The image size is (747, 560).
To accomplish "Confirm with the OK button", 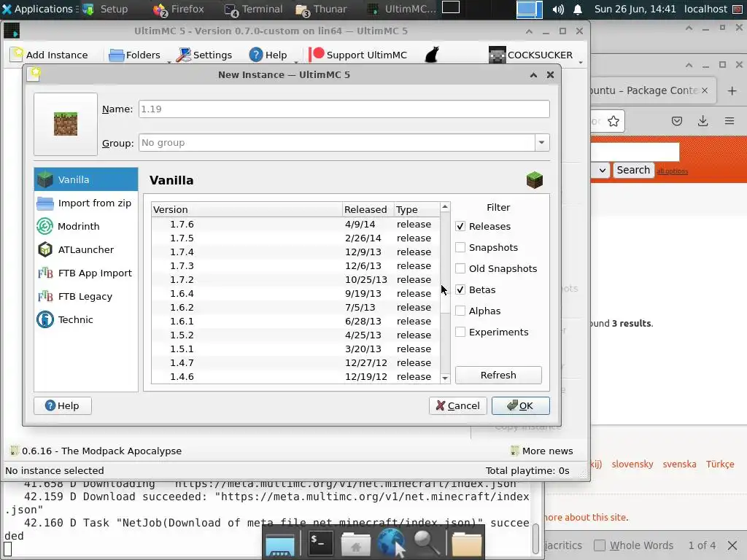I will click(521, 405).
